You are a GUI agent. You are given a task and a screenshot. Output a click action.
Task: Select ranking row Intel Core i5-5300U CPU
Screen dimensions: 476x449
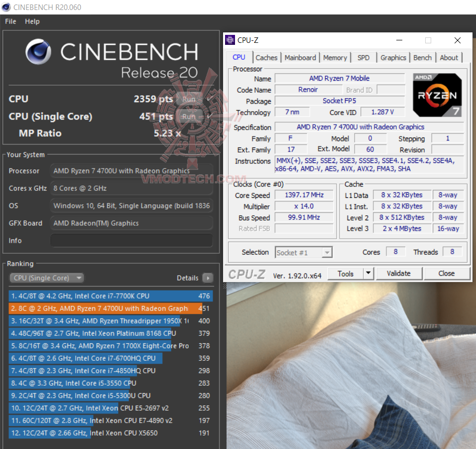click(x=111, y=396)
